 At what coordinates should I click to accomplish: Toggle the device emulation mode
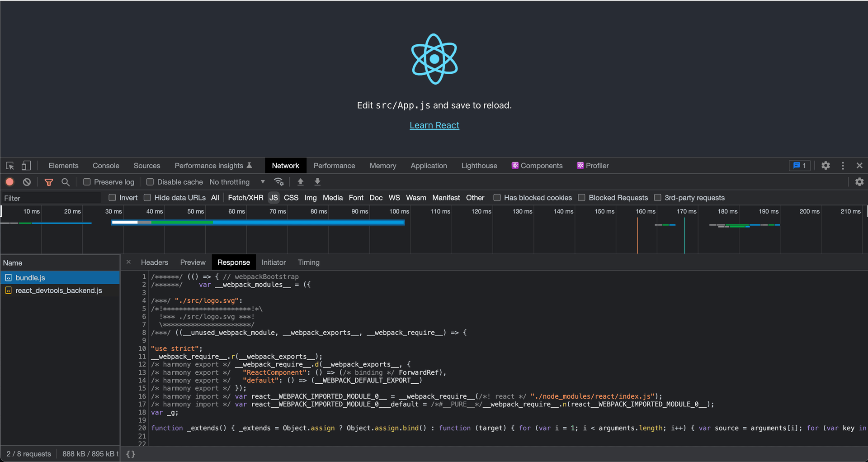tap(26, 166)
